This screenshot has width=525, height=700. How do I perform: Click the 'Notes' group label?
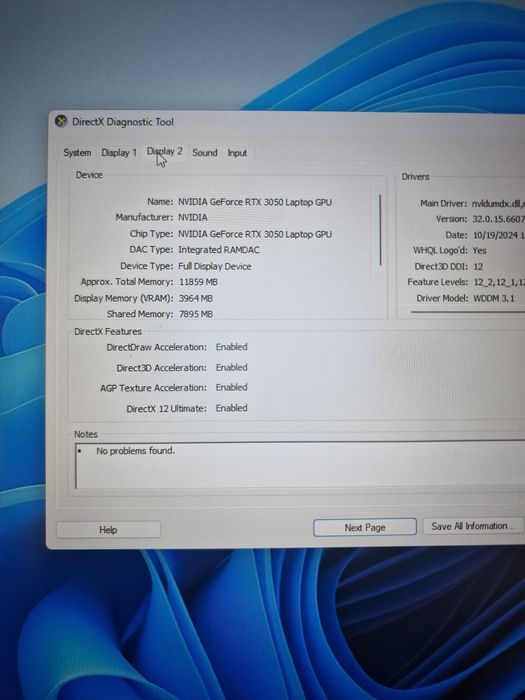tap(86, 434)
